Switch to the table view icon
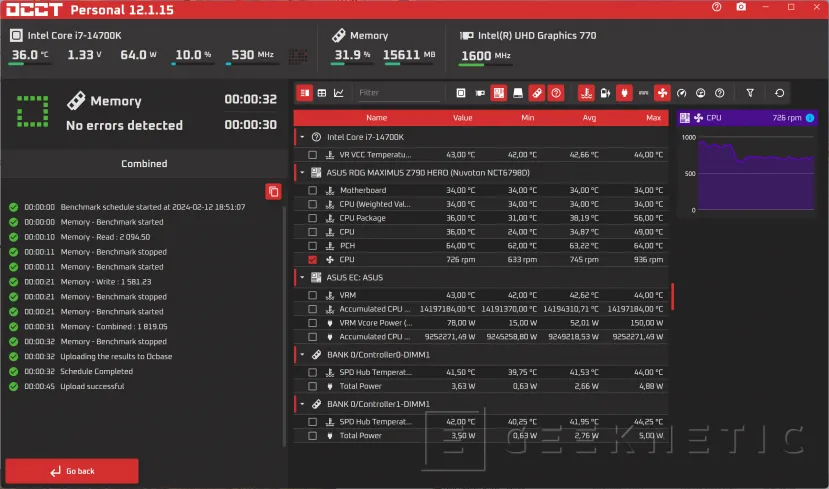Viewport: 829px width, 489px height. pyautogui.click(x=321, y=93)
